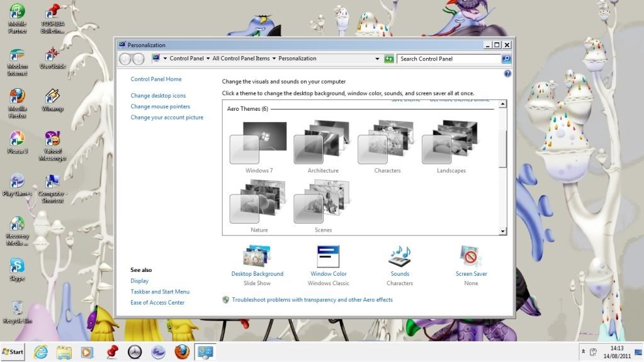This screenshot has width=644, height=362.
Task: Open Ease of Access Center link
Action: pos(157,302)
